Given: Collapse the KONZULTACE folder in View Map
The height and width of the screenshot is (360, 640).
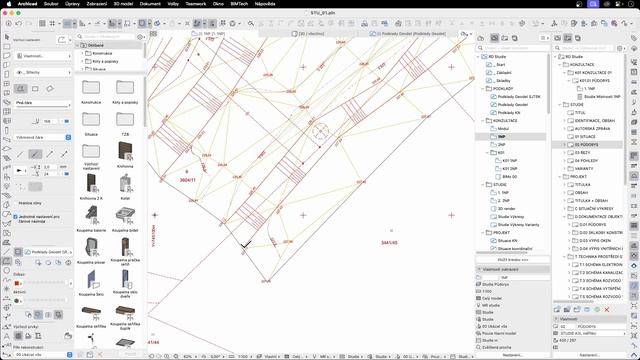Looking at the screenshot, I should pos(483,121).
